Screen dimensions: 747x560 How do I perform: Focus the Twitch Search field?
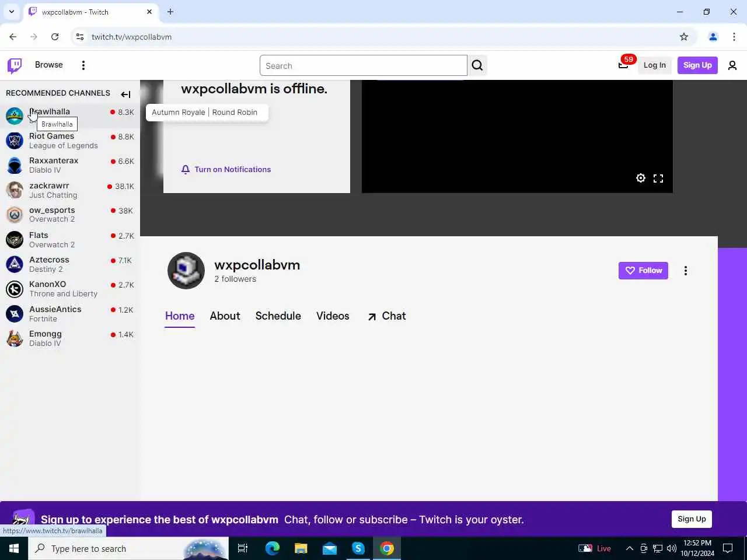pos(363,65)
